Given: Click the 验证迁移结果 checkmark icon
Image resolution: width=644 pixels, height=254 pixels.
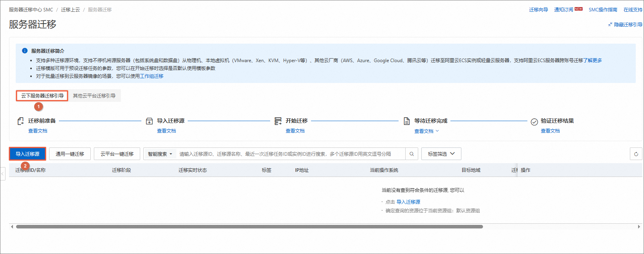Looking at the screenshot, I should [x=534, y=122].
